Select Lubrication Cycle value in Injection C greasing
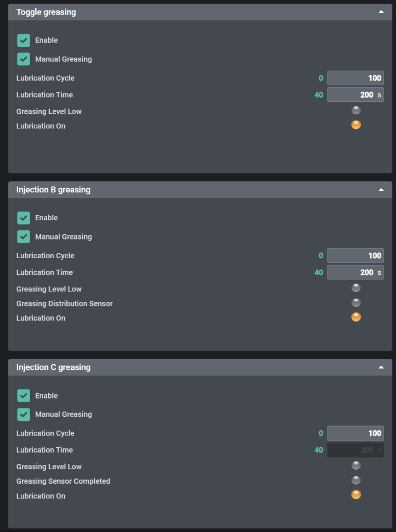 (355, 433)
